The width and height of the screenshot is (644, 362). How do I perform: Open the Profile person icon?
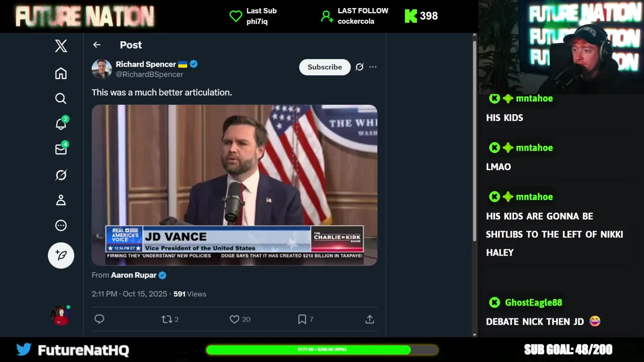click(x=61, y=200)
